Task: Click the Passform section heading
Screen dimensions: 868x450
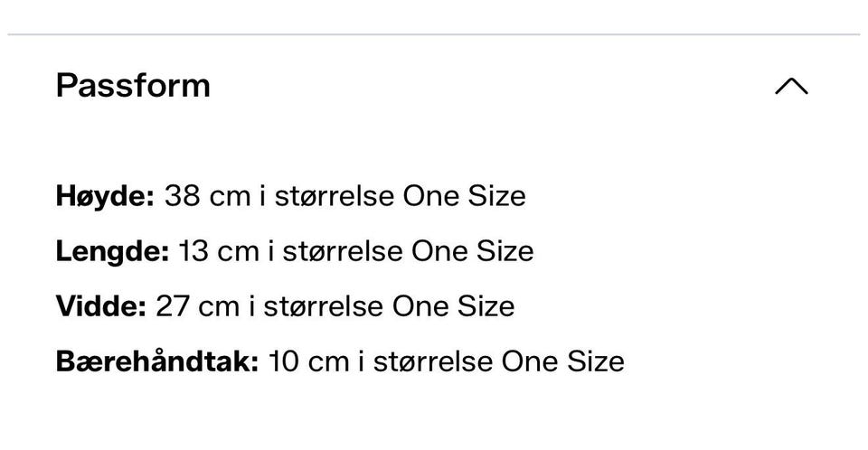Action: (133, 86)
